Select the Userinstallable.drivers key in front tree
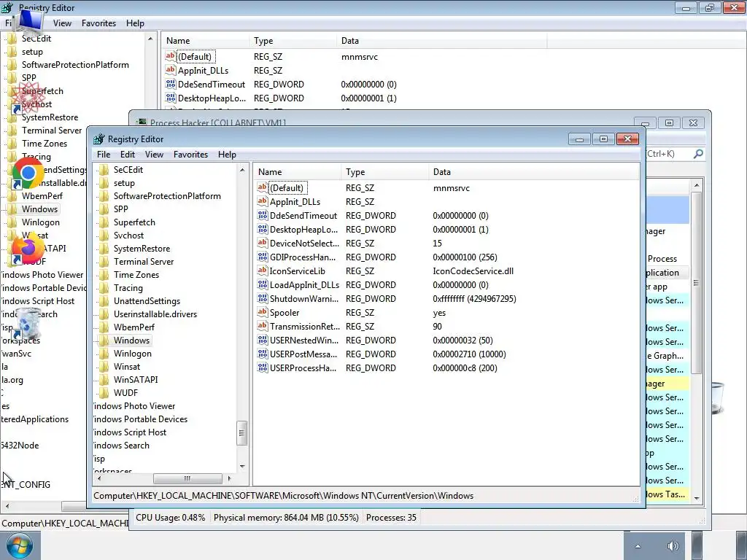The height and width of the screenshot is (560, 747). [x=155, y=314]
